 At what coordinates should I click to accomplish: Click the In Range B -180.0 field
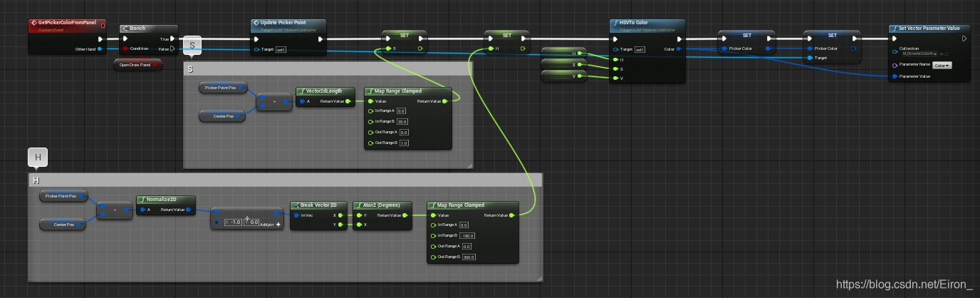469,235
